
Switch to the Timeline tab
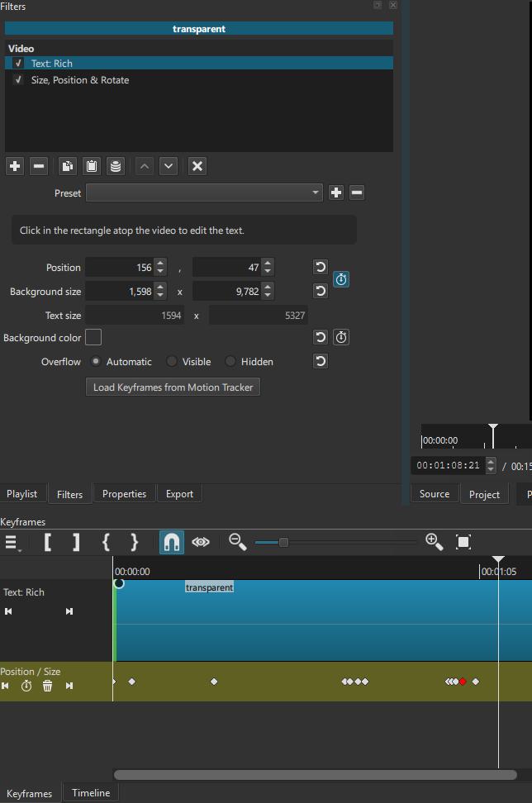click(91, 793)
